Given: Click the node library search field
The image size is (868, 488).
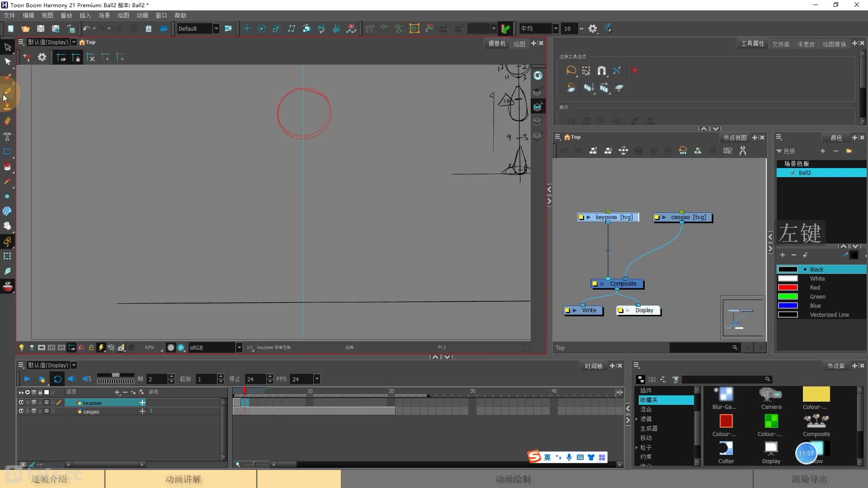Looking at the screenshot, I should pyautogui.click(x=726, y=379).
